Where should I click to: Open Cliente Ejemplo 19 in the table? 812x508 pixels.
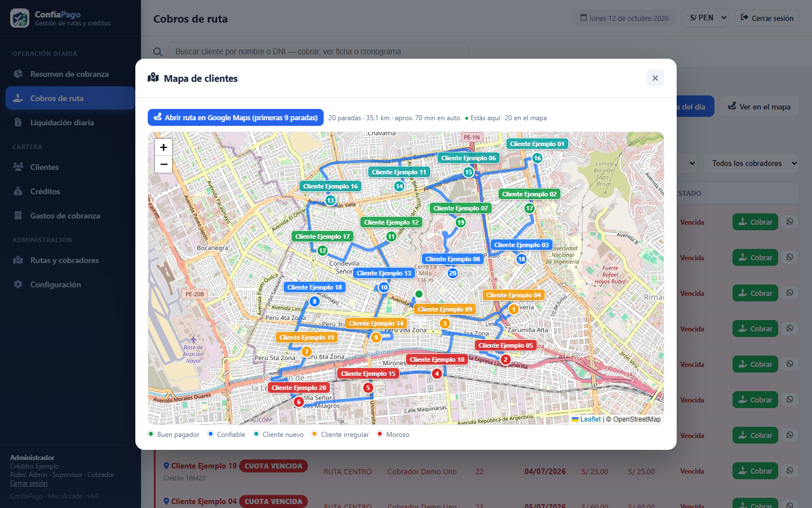coord(204,466)
